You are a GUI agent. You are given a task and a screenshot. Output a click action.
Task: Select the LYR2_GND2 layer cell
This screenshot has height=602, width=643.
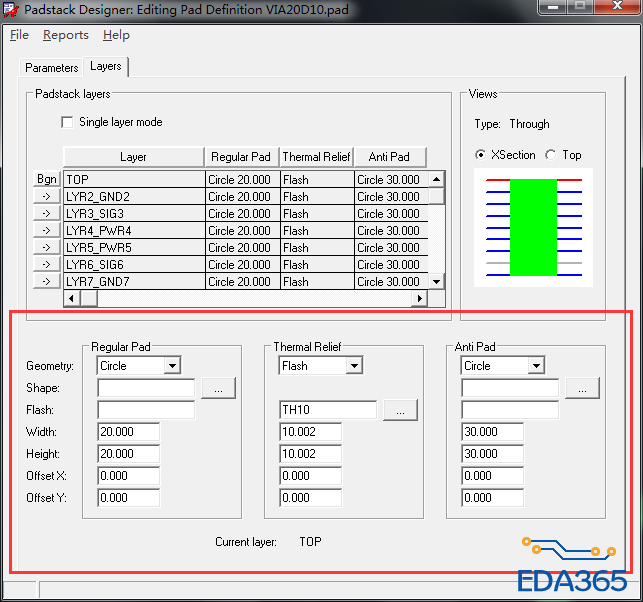[x=135, y=197]
